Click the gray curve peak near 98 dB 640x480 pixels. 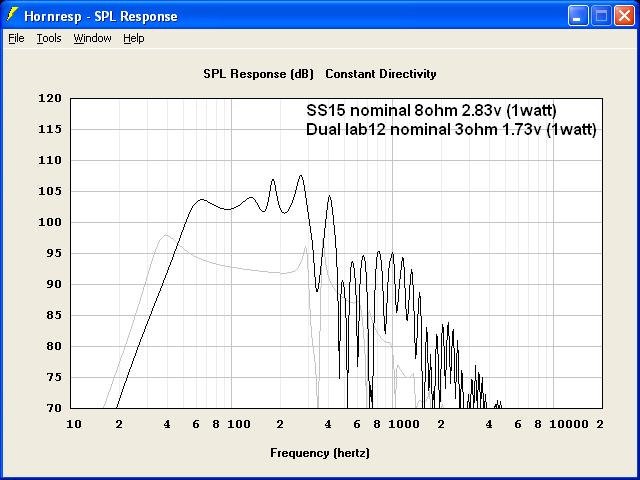(x=166, y=235)
